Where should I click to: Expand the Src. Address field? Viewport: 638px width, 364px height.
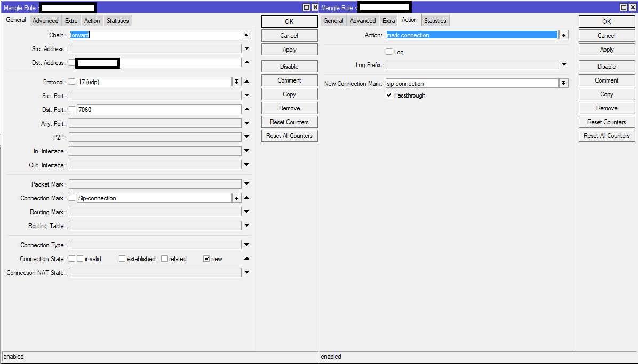(x=246, y=48)
